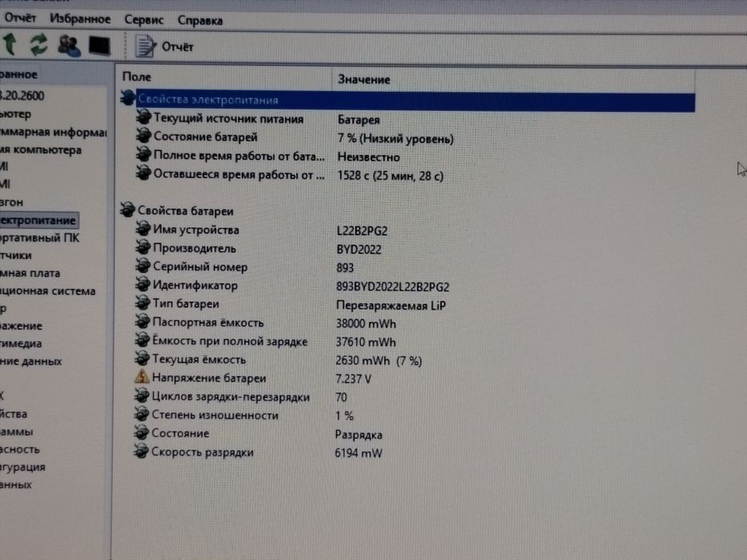The height and width of the screenshot is (560, 747).
Task: Click icon beside Ёмкость при полной зарядке
Action: [143, 339]
